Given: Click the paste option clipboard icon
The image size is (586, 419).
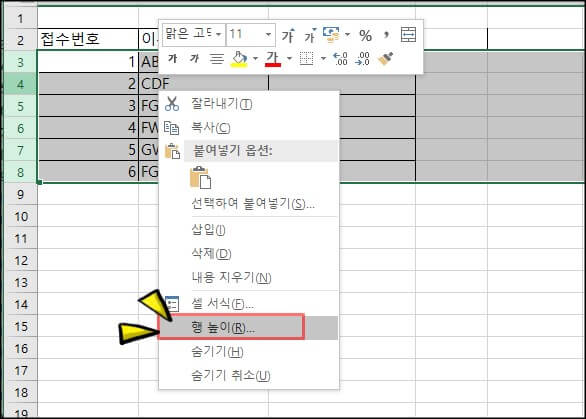Looking at the screenshot, I should 201,177.
